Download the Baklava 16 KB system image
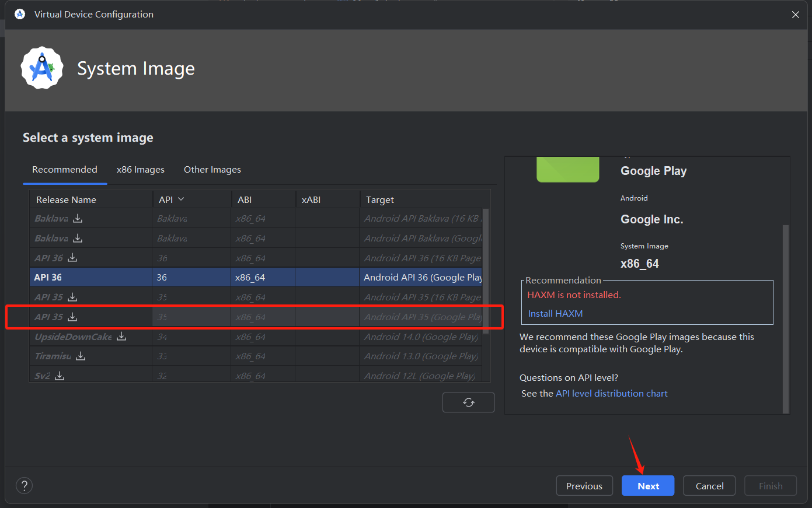The image size is (812, 508). [x=78, y=218]
